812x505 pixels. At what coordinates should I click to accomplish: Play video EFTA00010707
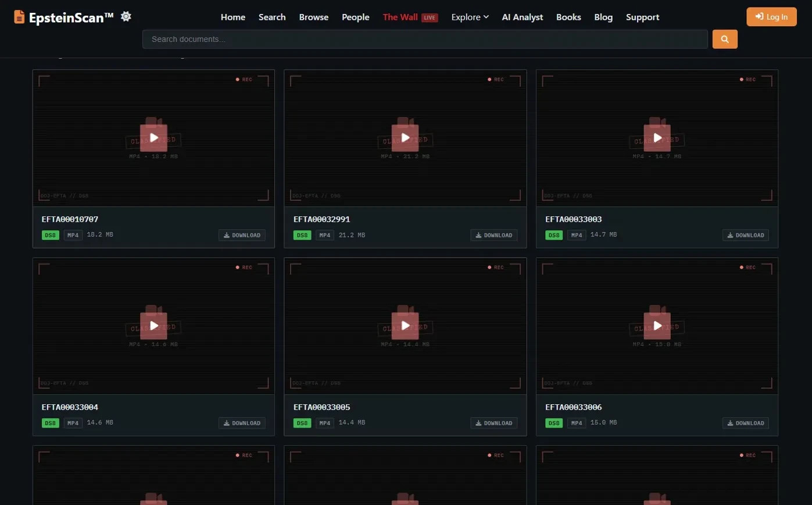point(153,138)
